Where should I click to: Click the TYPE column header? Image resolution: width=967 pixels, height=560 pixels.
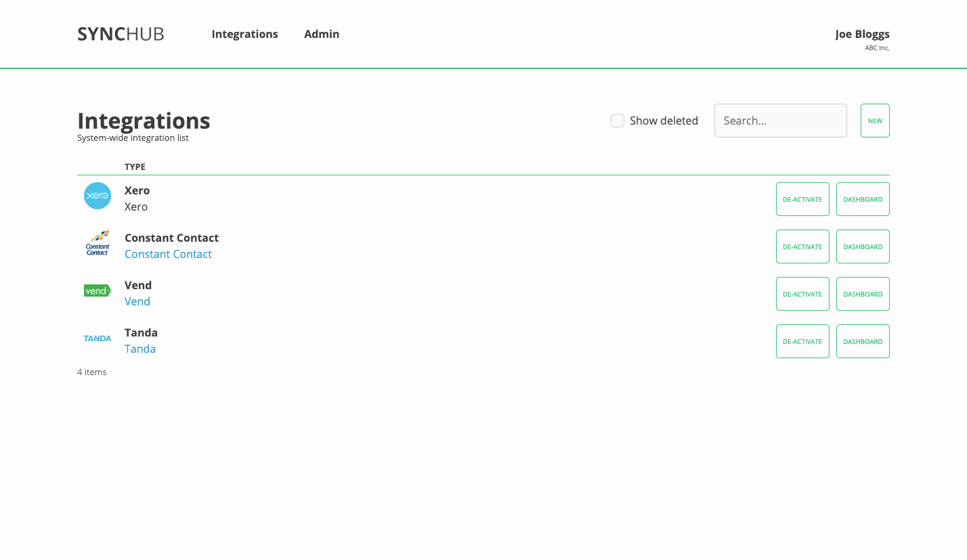[x=135, y=167]
